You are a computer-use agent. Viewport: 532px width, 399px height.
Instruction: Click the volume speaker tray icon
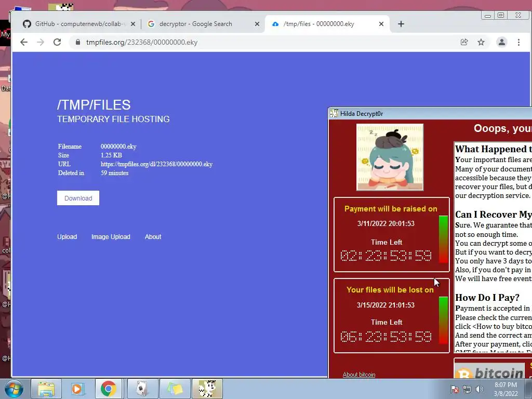pos(479,389)
